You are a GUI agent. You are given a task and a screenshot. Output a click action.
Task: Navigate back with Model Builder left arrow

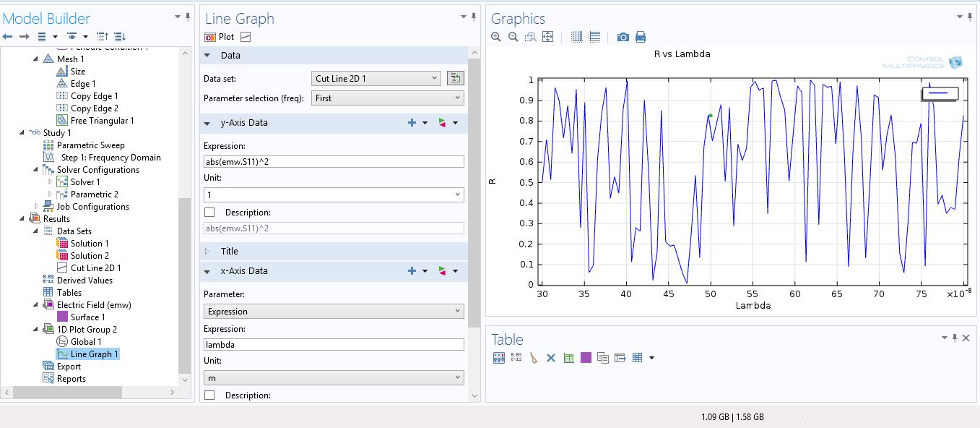tap(8, 37)
